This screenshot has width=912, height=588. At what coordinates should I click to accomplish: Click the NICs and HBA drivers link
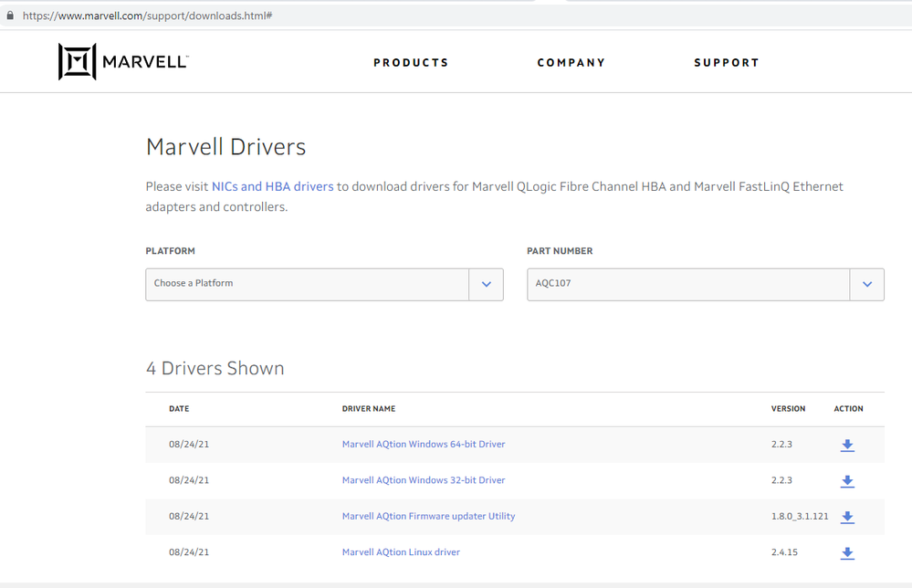click(274, 185)
